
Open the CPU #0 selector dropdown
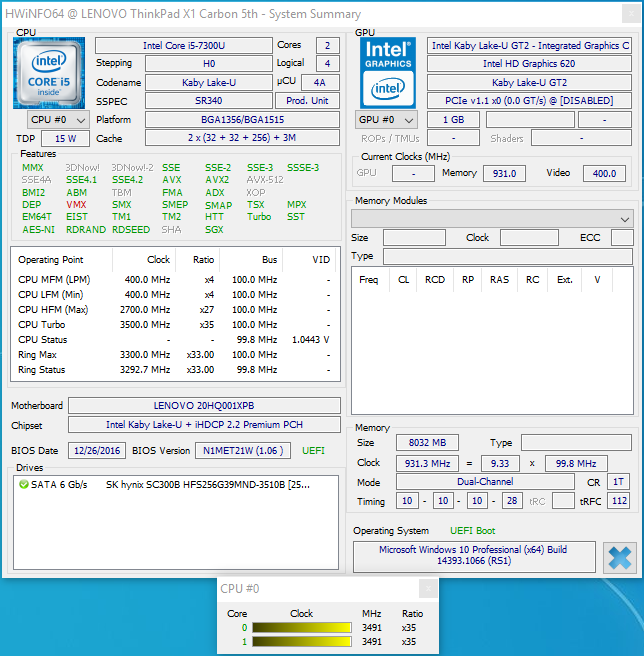(x=58, y=120)
